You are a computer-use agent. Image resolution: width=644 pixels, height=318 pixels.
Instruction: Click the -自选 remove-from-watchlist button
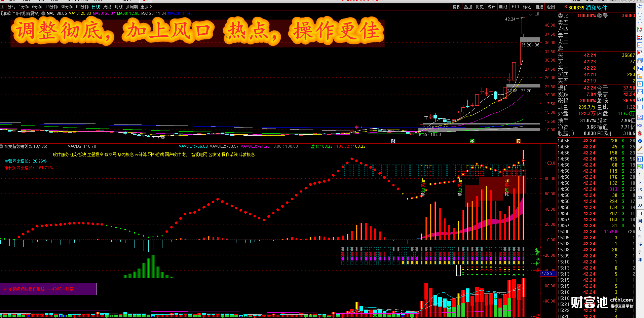539,7
